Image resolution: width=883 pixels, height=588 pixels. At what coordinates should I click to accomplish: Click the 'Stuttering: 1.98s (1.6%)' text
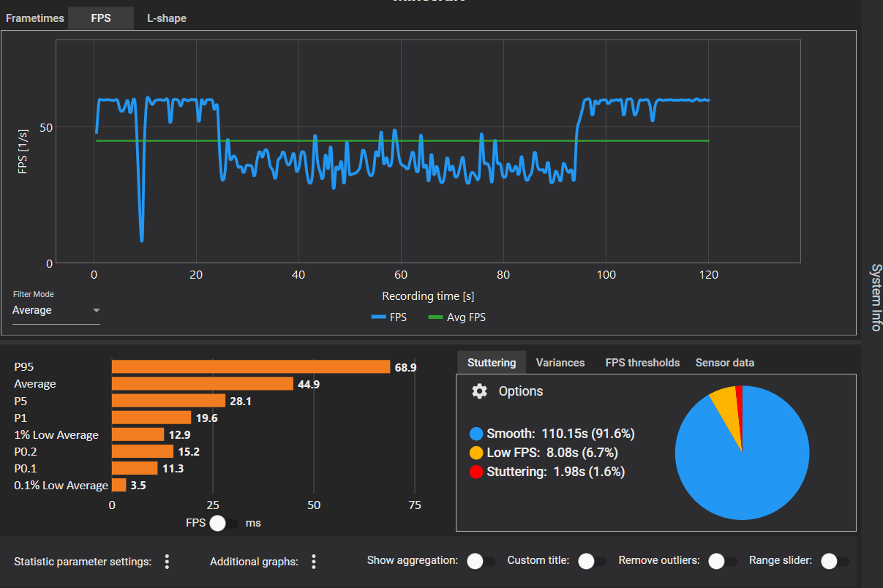click(556, 472)
